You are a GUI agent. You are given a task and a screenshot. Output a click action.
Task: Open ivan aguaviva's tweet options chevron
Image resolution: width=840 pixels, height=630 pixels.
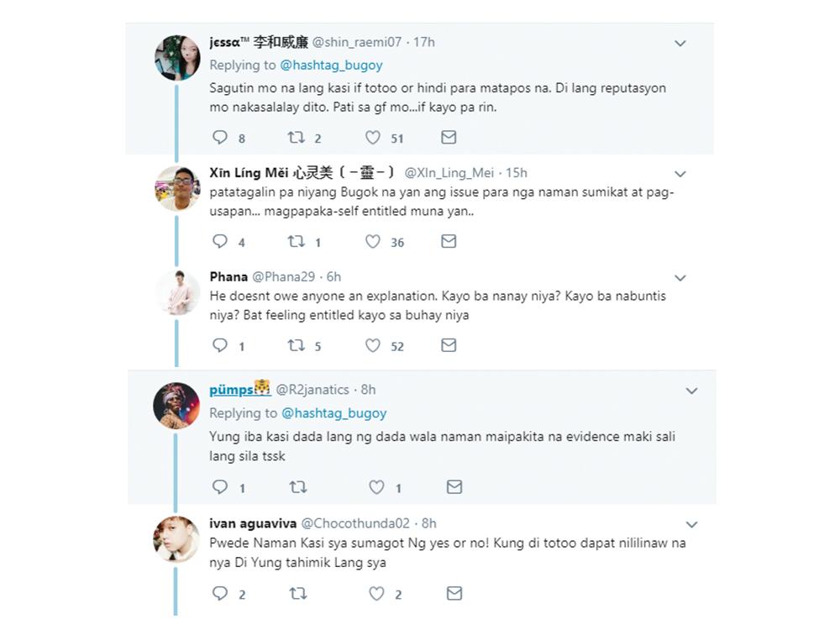pos(691,525)
